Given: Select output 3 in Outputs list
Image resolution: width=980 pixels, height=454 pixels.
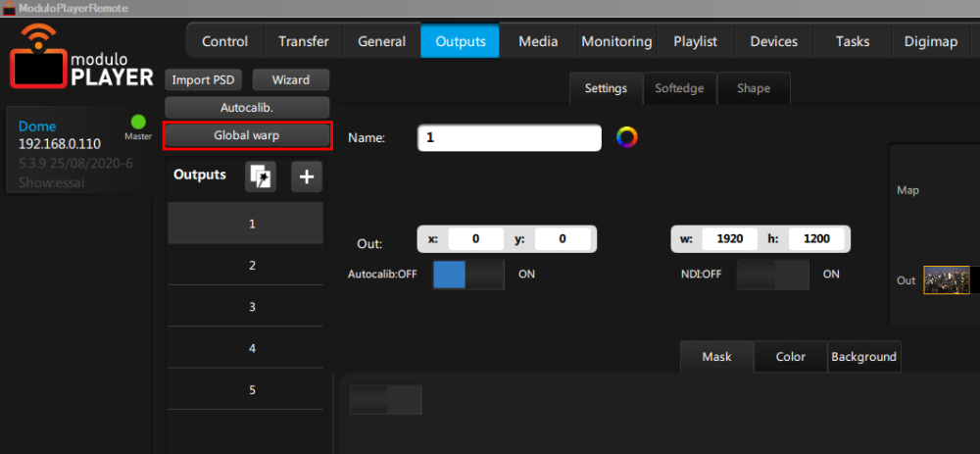Looking at the screenshot, I should click(252, 307).
